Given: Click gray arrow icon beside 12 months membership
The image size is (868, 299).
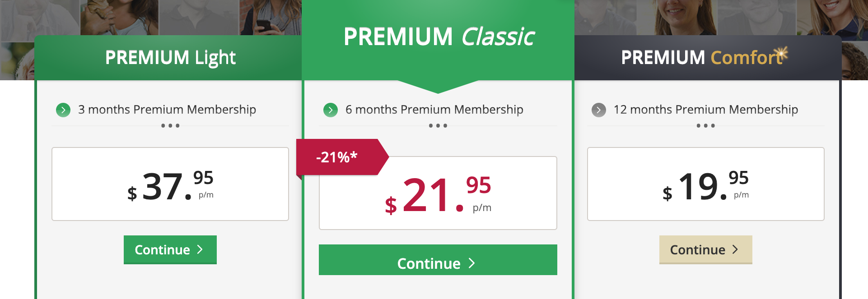Looking at the screenshot, I should 599,110.
